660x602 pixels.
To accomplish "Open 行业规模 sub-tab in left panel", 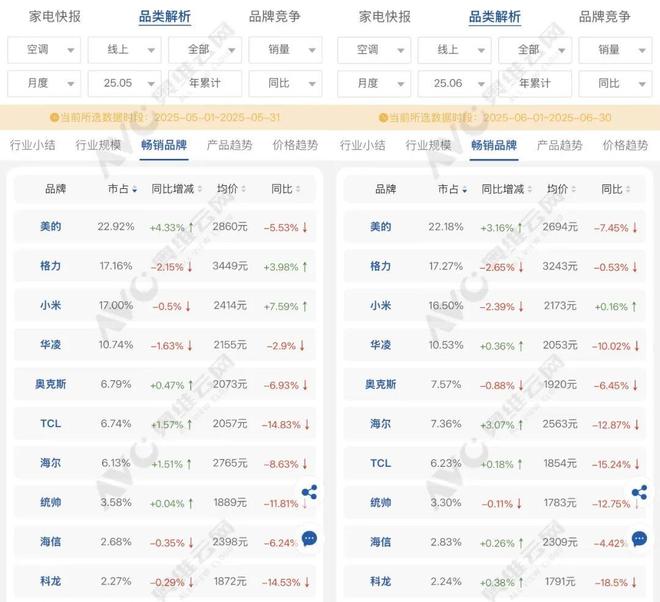I will pyautogui.click(x=98, y=145).
